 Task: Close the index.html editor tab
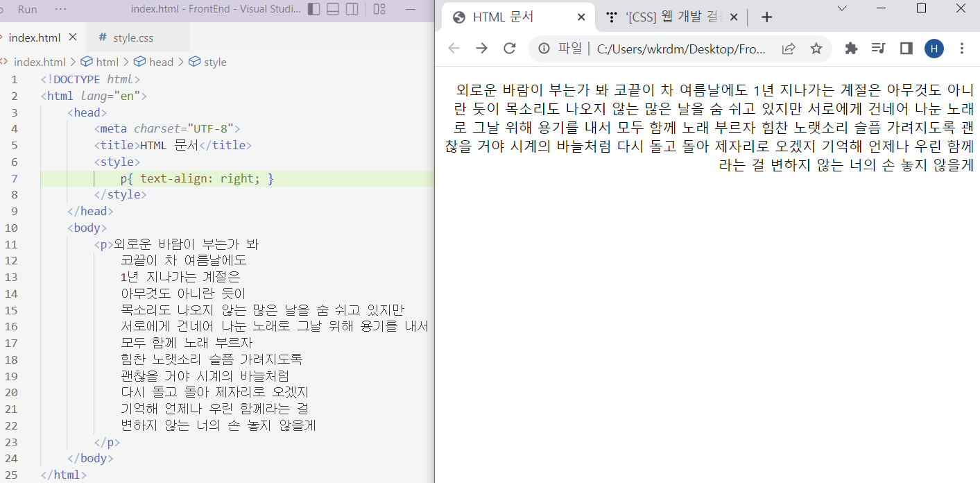73,37
